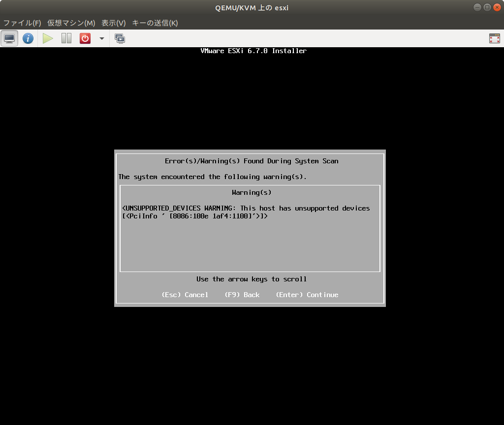Pause the virtual machine
Image resolution: width=504 pixels, height=425 pixels.
(x=66, y=38)
